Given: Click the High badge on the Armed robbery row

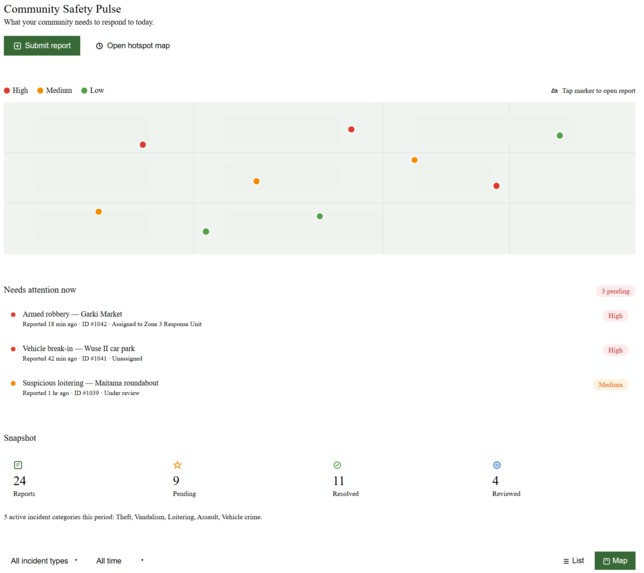Looking at the screenshot, I should click(x=615, y=316).
